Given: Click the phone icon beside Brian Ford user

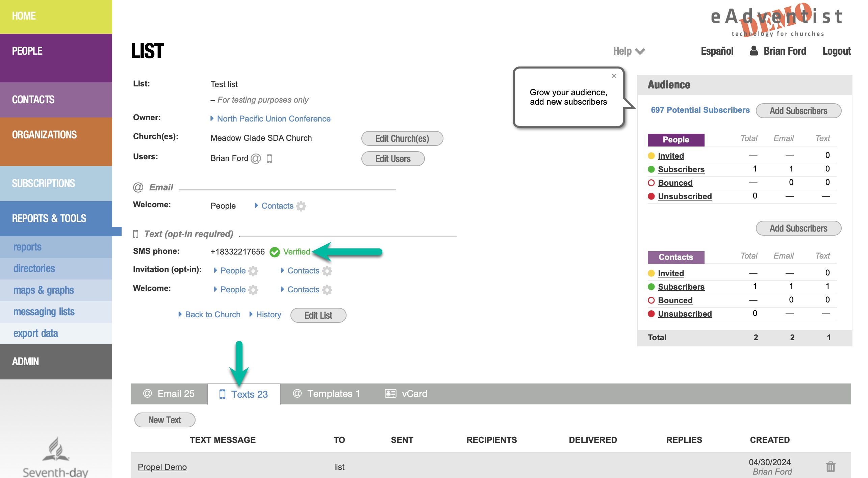Looking at the screenshot, I should pos(269,158).
